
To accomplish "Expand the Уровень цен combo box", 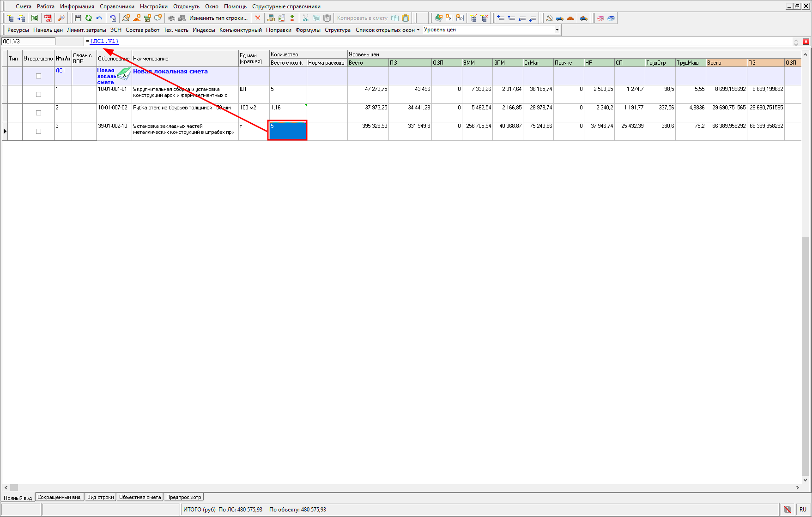I will (557, 30).
